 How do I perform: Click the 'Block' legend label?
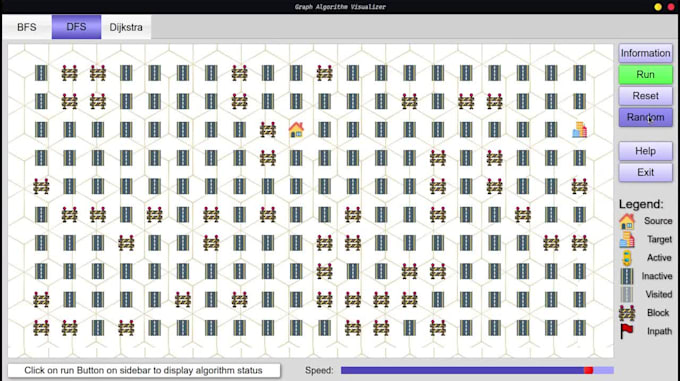(658, 313)
